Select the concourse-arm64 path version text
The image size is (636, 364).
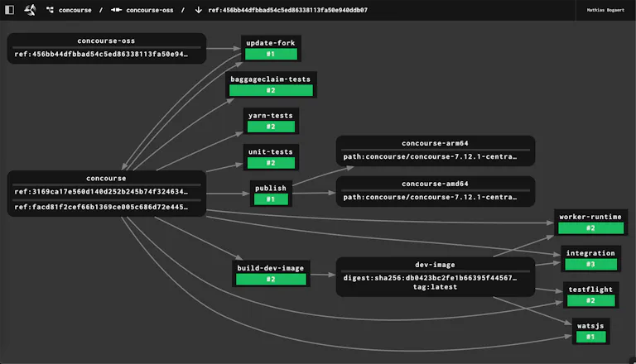point(430,157)
